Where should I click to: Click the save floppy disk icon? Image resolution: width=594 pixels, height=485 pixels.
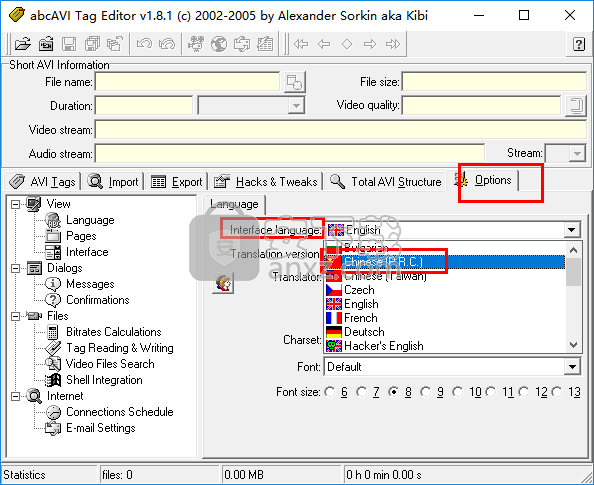tap(69, 44)
